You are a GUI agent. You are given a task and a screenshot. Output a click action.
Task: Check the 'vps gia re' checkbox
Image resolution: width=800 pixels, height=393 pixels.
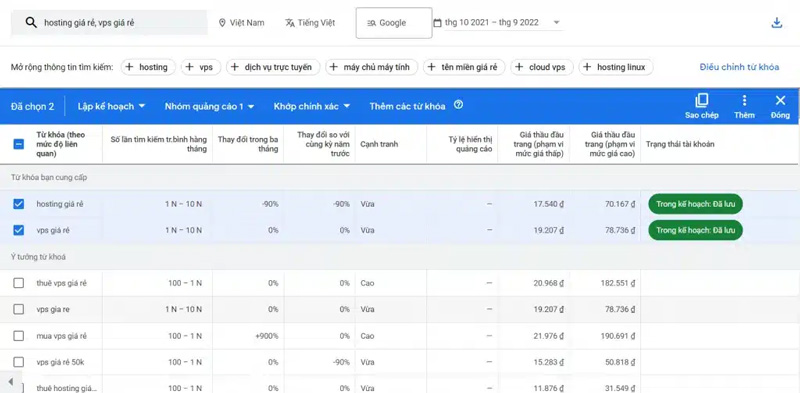click(x=18, y=309)
